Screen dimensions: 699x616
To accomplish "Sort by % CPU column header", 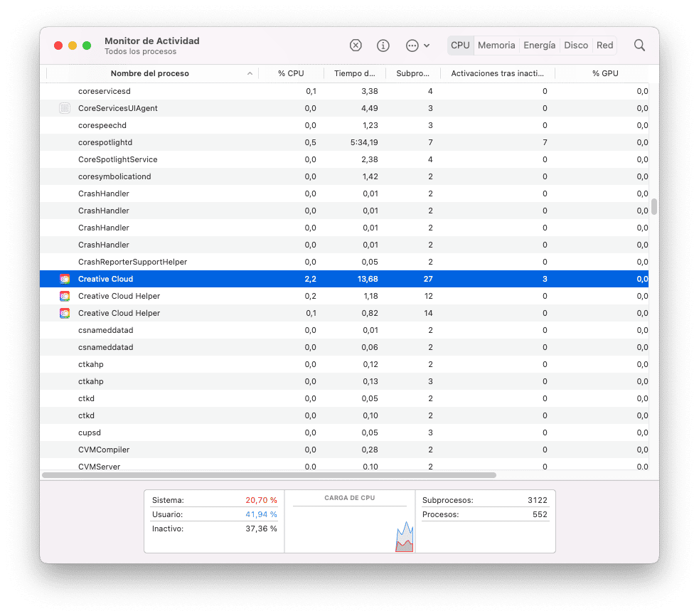I will tap(291, 73).
